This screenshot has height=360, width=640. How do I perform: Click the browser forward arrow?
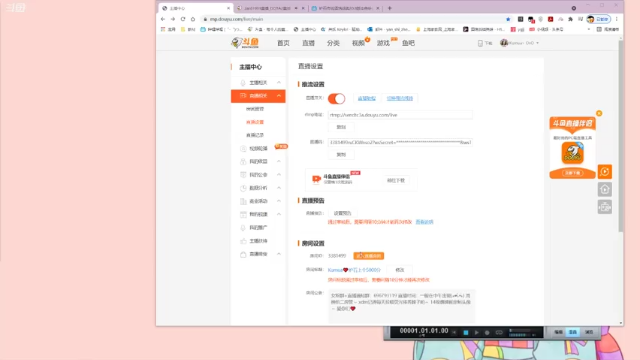coord(173,19)
